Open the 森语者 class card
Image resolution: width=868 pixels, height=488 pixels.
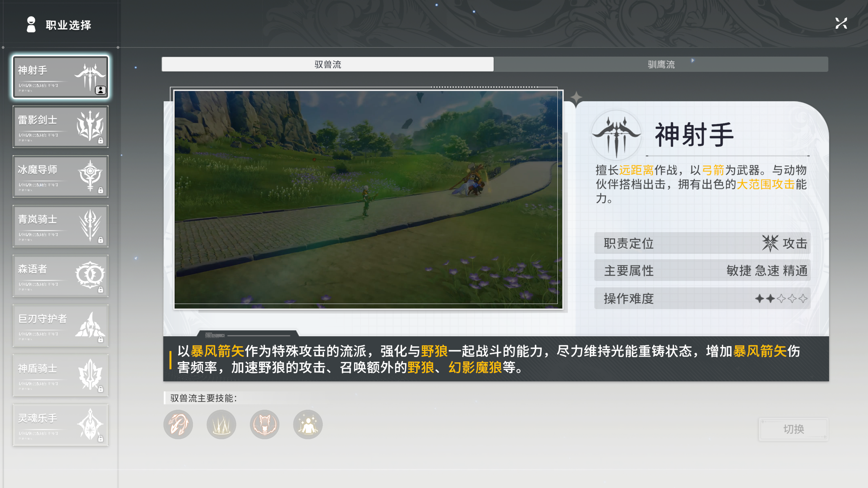60,276
